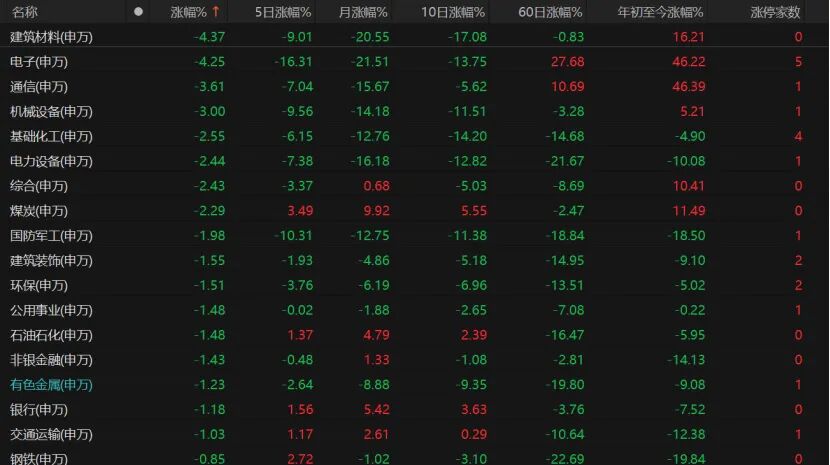The height and width of the screenshot is (465, 830).
Task: Click 月涨幅 value 0.68 for 综合
Action: [376, 186]
